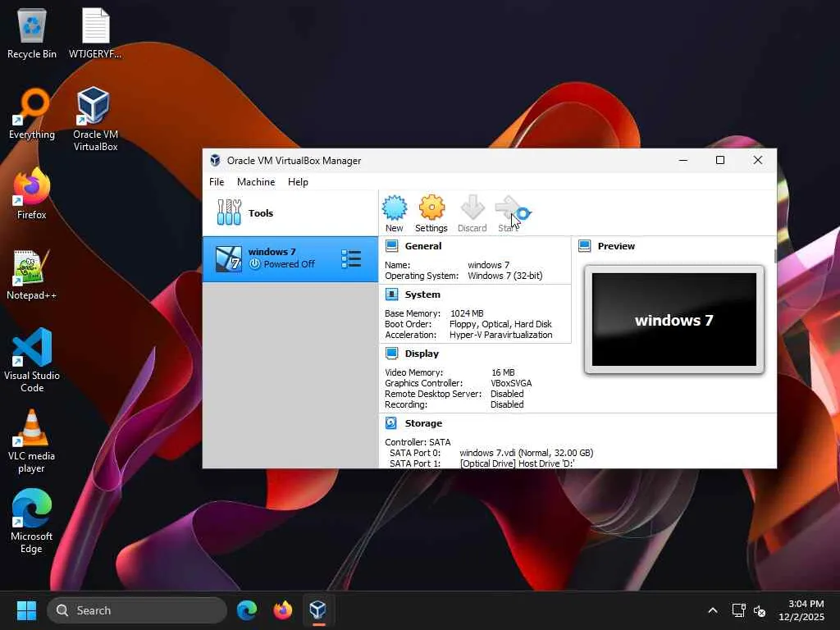The height and width of the screenshot is (630, 840).
Task: Click the network tray icon
Action: point(739,610)
